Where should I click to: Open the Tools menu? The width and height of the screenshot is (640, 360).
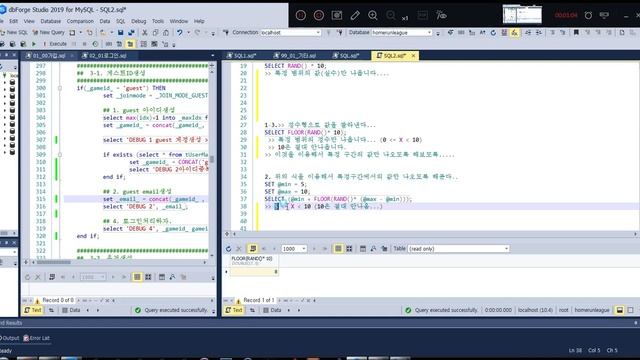pos(158,21)
